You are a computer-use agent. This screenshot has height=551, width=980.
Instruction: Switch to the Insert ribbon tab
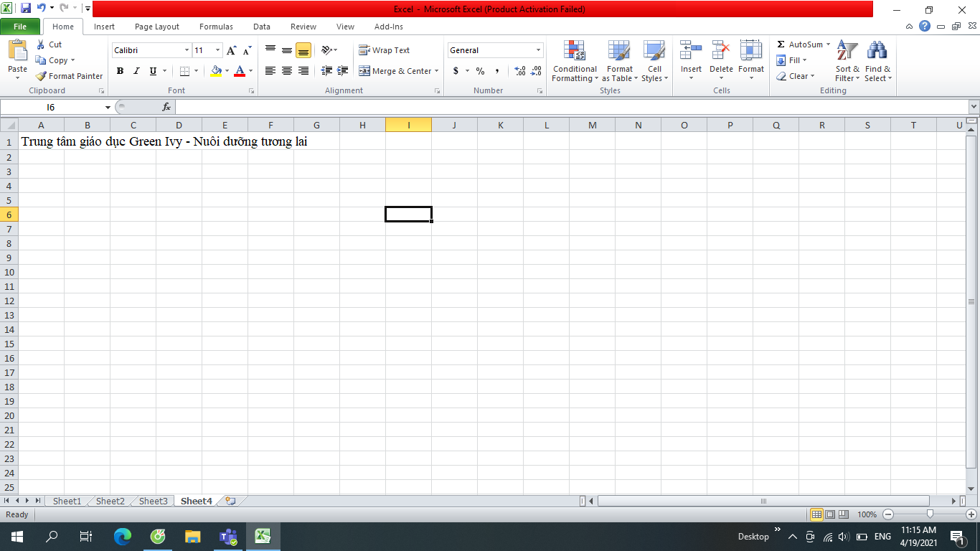pos(104,27)
